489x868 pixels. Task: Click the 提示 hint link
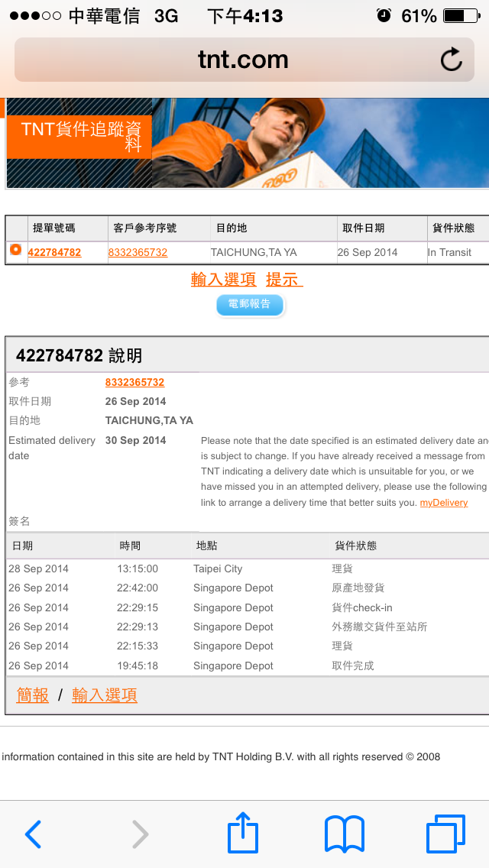tap(284, 280)
